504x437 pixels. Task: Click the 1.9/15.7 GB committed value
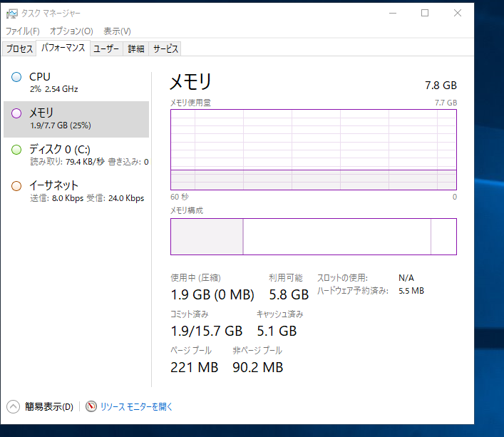click(206, 331)
